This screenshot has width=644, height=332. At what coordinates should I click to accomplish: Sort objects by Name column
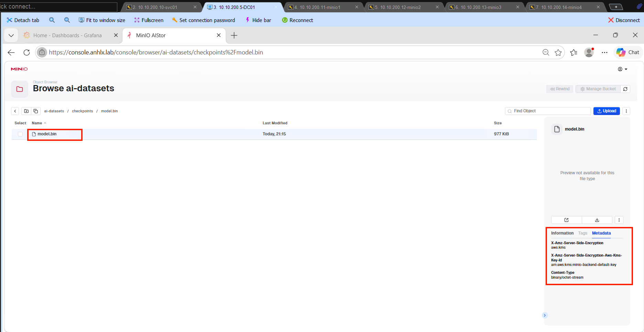pos(39,123)
